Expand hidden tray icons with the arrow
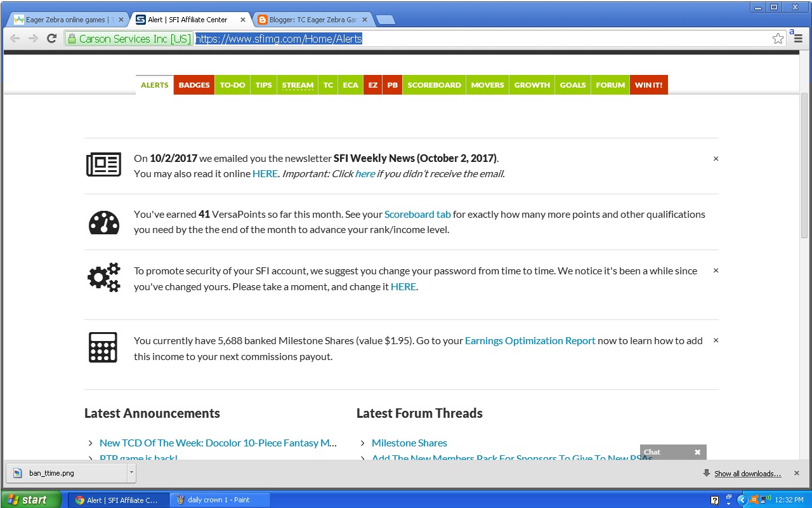The image size is (812, 508). (742, 500)
